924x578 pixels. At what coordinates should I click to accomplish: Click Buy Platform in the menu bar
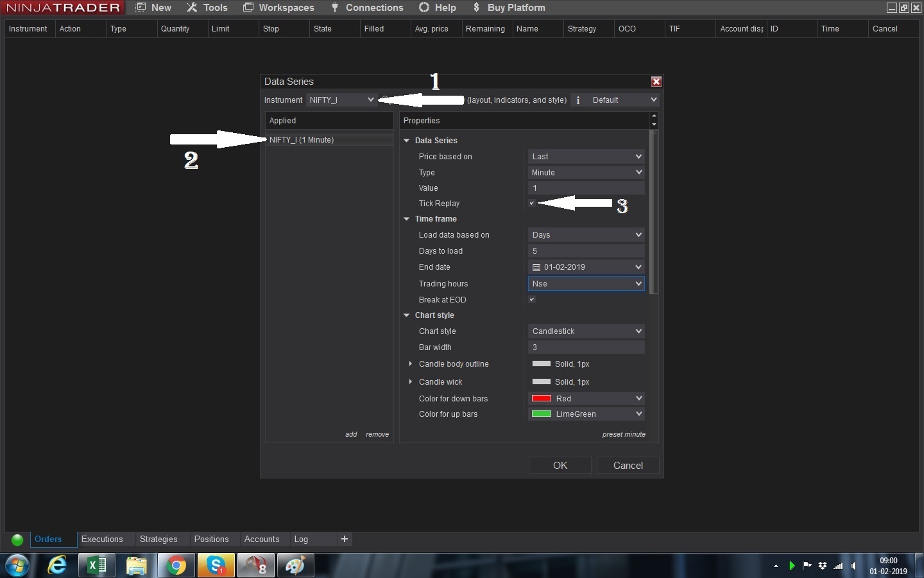509,8
